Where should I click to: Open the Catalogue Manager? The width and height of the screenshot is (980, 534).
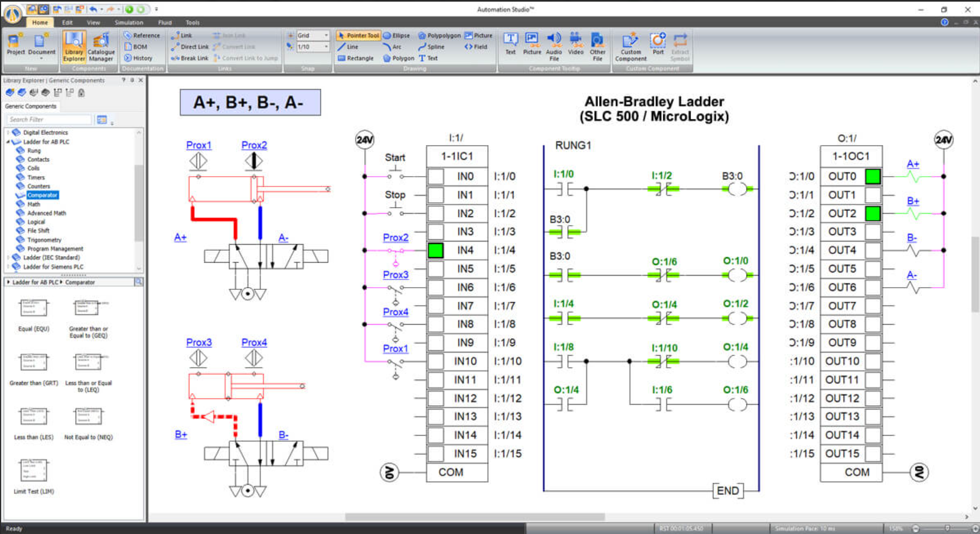click(x=101, y=46)
